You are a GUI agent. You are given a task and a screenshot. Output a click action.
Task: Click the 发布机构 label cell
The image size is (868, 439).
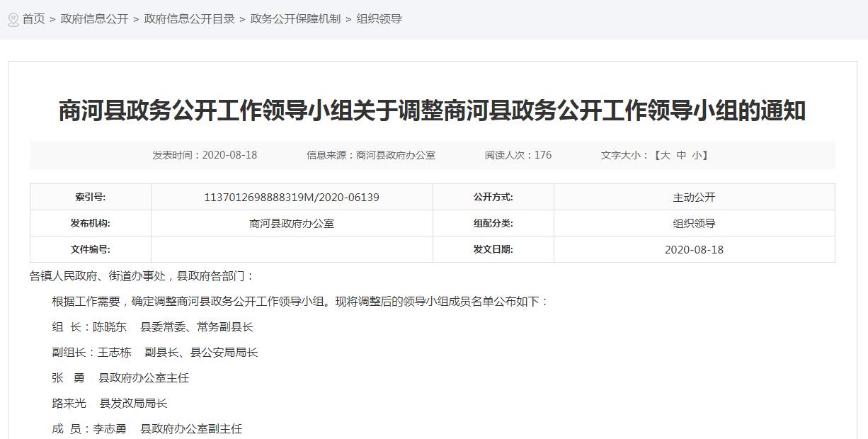click(x=91, y=224)
